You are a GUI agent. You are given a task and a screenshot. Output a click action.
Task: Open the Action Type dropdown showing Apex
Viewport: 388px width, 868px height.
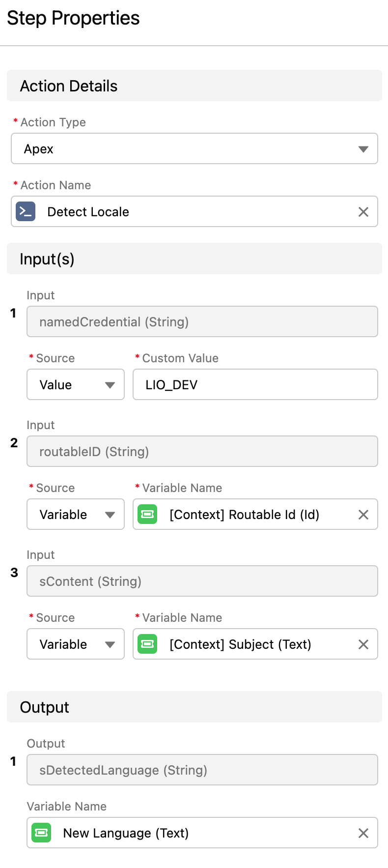coord(194,148)
